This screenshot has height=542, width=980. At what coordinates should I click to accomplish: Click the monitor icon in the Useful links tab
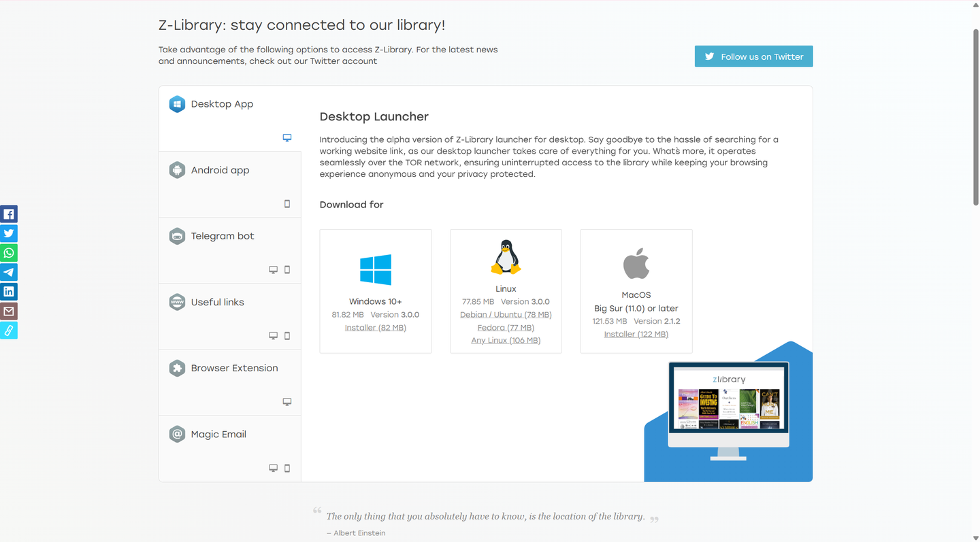(x=273, y=336)
